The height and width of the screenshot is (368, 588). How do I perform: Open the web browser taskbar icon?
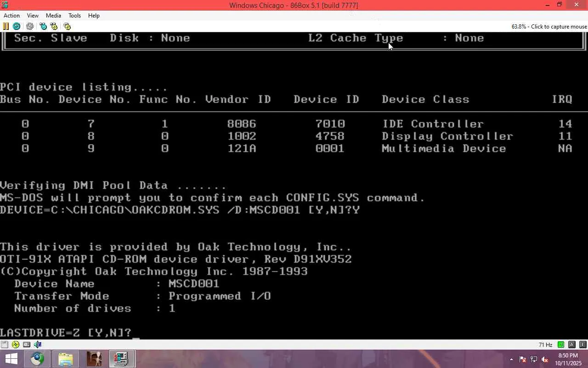click(x=38, y=359)
